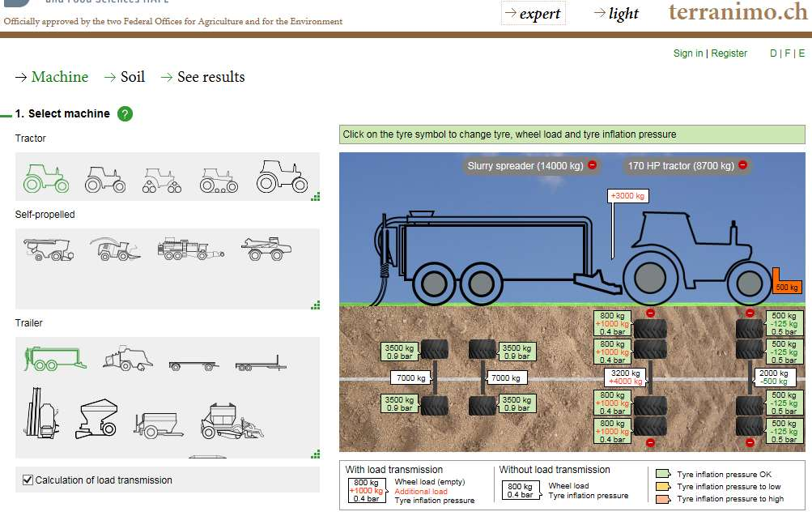Expand the Self-propelled list green dots corner

pyautogui.click(x=315, y=305)
